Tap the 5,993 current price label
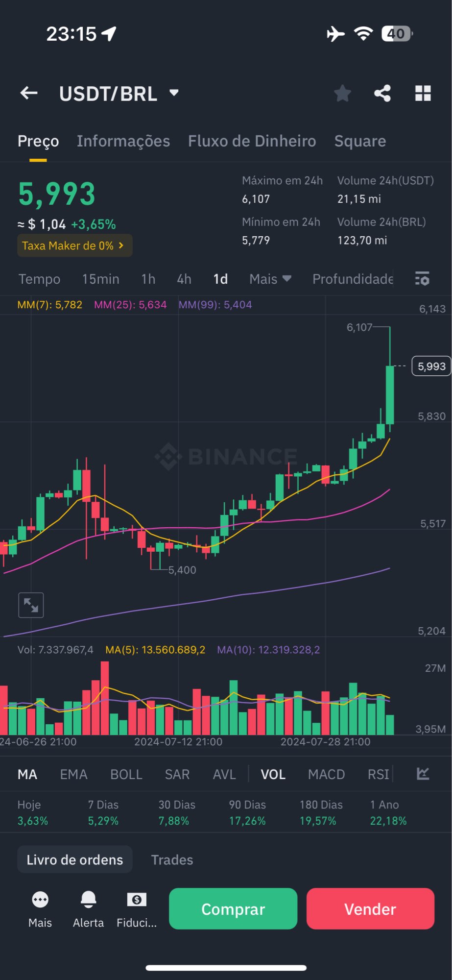This screenshot has width=452, height=980. click(x=431, y=367)
